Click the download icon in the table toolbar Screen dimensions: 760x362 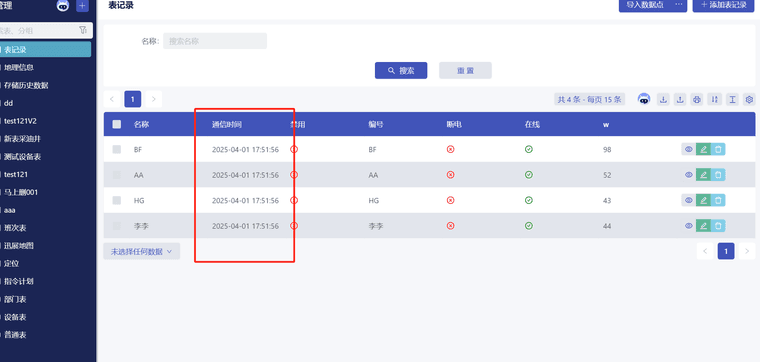click(663, 99)
